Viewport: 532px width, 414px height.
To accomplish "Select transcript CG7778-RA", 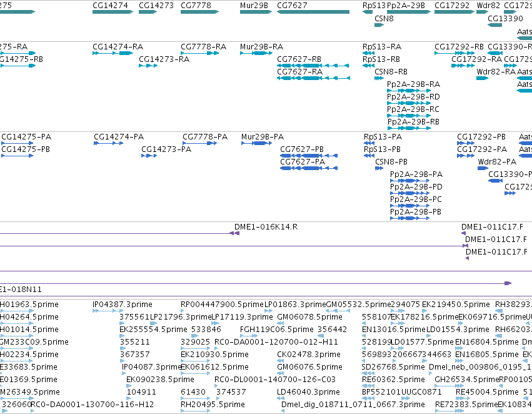I will 203,46.
